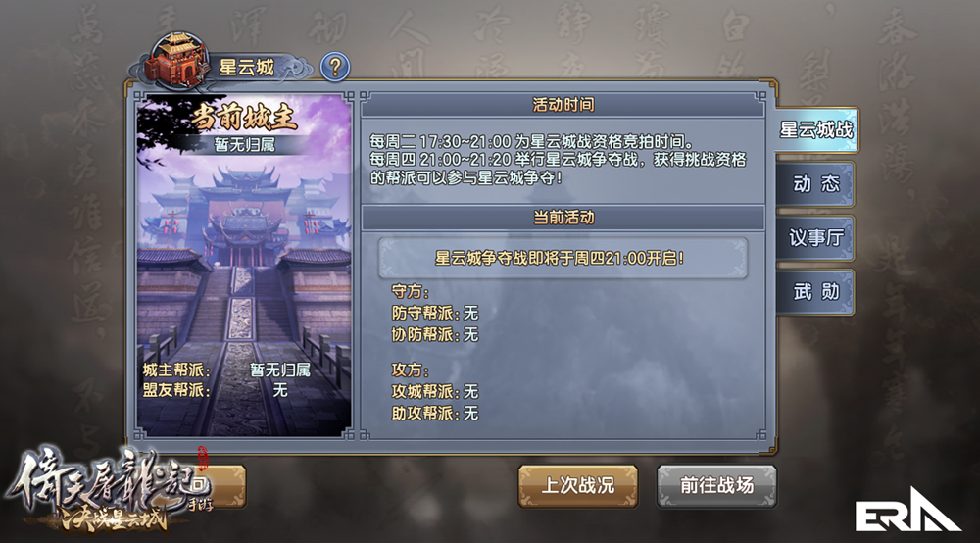Open the question mark help icon
980x543 pixels.
pyautogui.click(x=335, y=67)
